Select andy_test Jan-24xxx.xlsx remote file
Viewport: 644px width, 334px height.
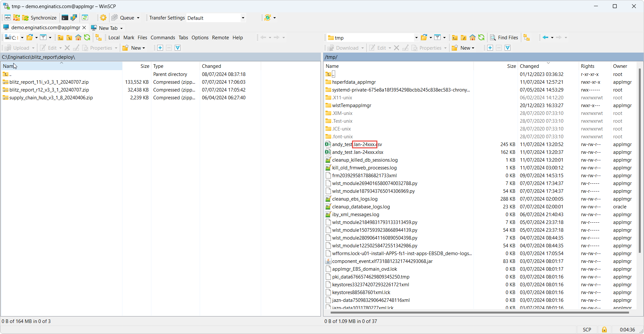pyautogui.click(x=358, y=152)
